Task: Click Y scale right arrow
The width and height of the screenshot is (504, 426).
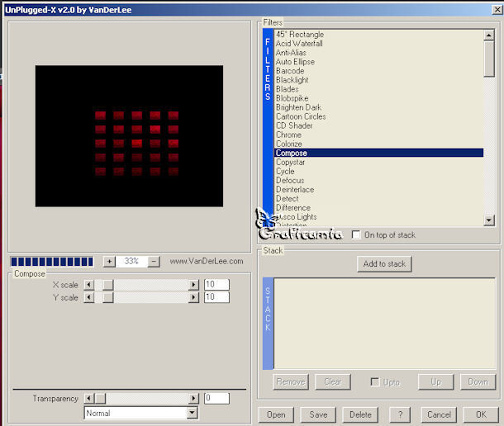Action: tap(193, 297)
